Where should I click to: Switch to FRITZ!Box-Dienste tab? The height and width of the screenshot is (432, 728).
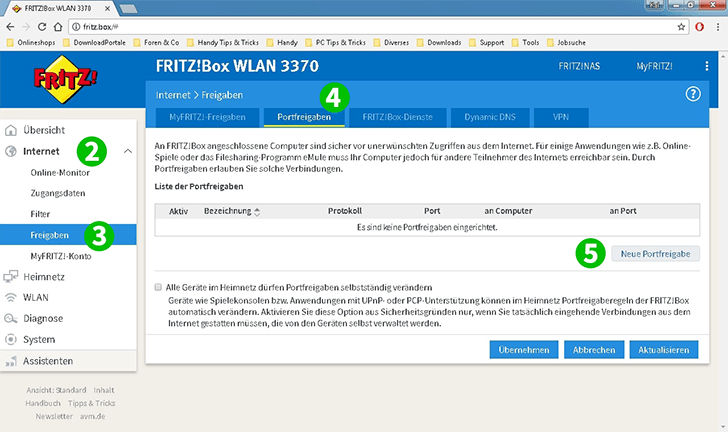[397, 118]
